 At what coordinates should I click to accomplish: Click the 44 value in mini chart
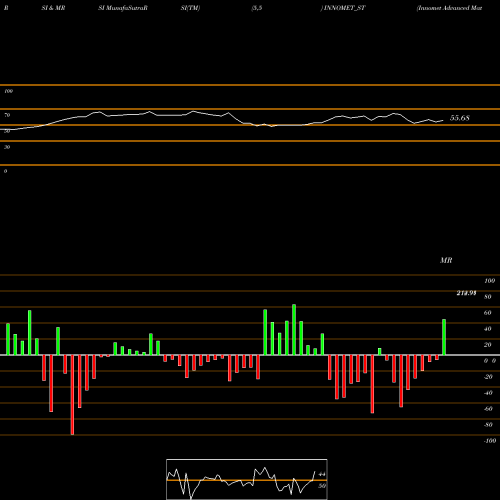tap(322, 474)
